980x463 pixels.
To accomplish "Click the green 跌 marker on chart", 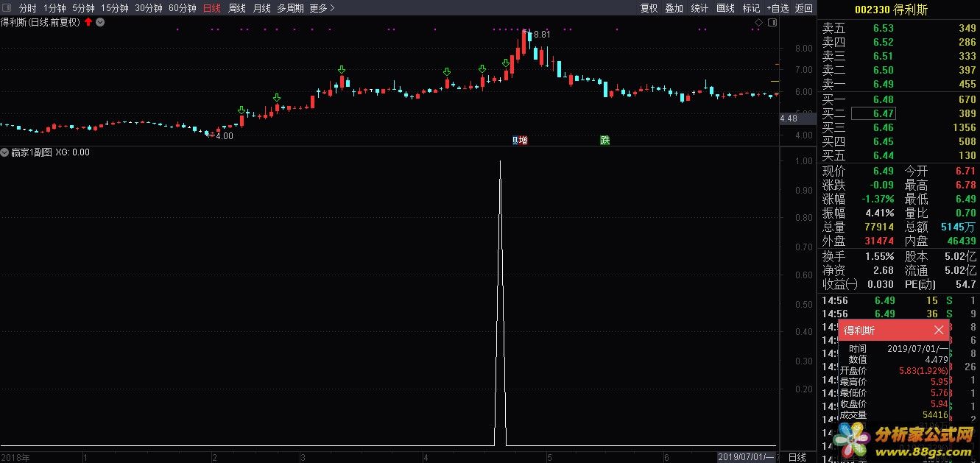I will 605,141.
